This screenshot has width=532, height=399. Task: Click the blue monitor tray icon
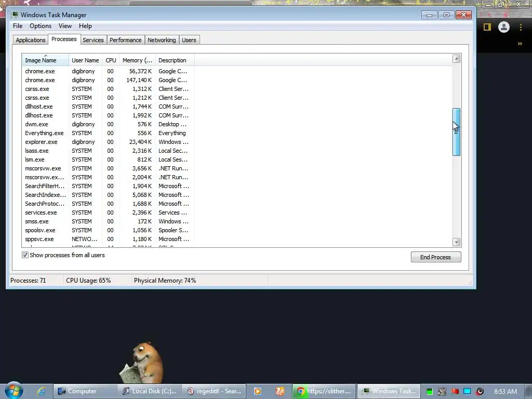pos(467,392)
